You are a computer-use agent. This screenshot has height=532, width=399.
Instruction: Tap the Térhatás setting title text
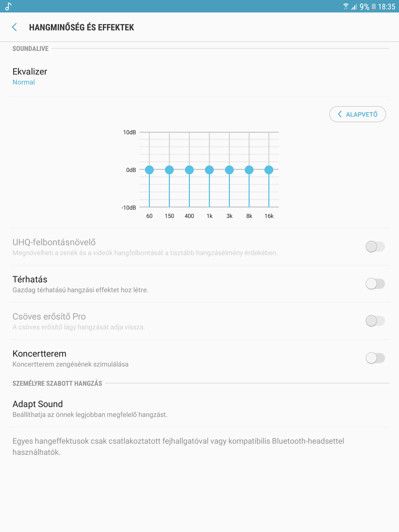[x=30, y=279]
